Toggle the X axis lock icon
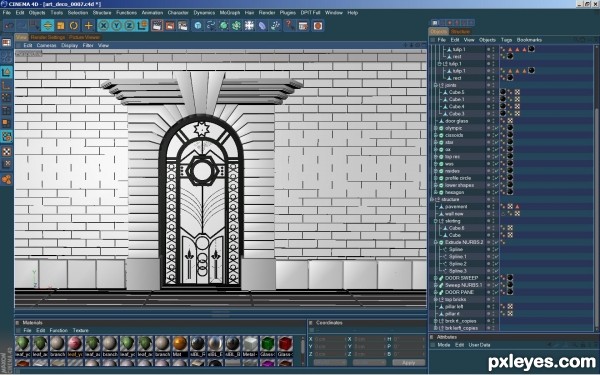 pyautogui.click(x=103, y=26)
